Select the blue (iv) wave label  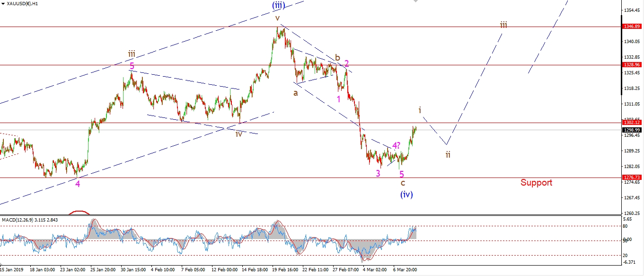coord(406,194)
